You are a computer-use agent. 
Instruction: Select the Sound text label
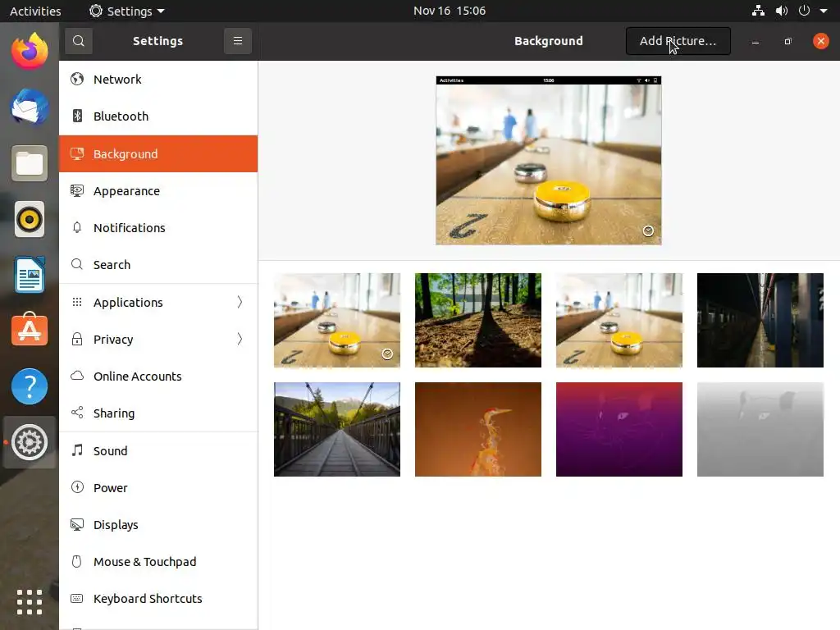click(x=111, y=450)
